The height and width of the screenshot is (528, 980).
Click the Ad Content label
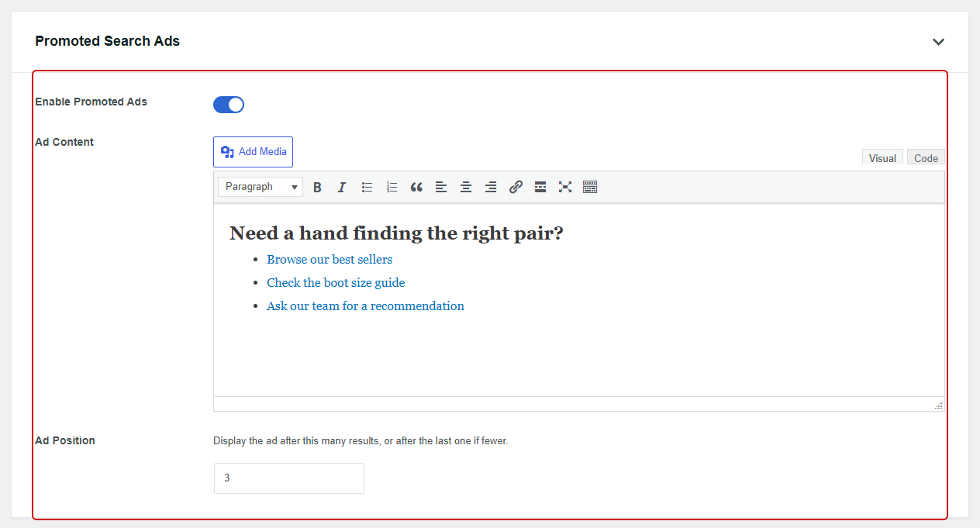click(64, 142)
